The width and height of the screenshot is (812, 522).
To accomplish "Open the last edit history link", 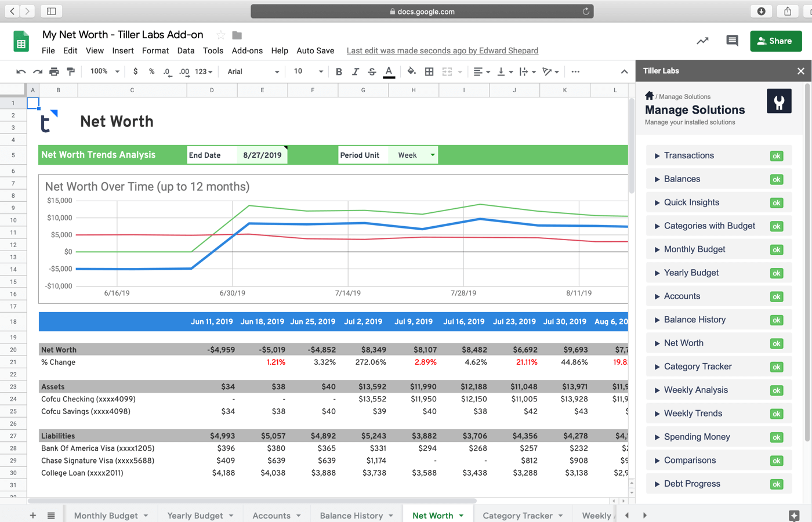I will (443, 50).
